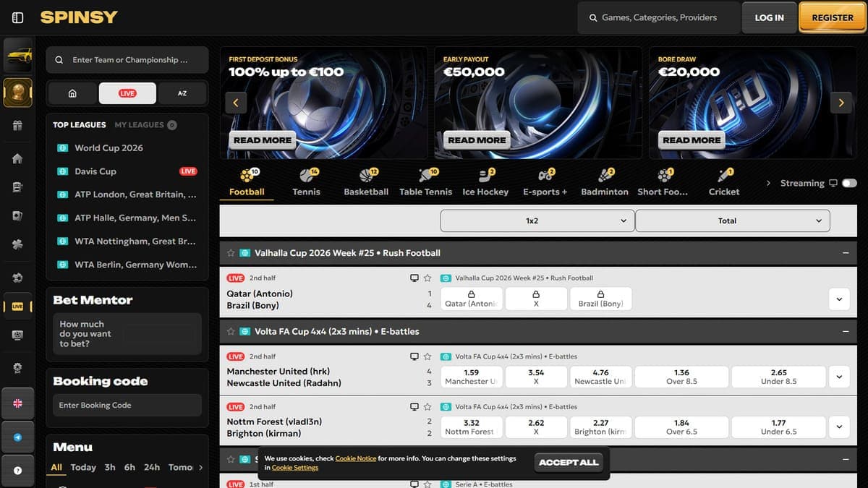The height and width of the screenshot is (488, 868).
Task: Select the Basketball sport icon
Action: (366, 182)
